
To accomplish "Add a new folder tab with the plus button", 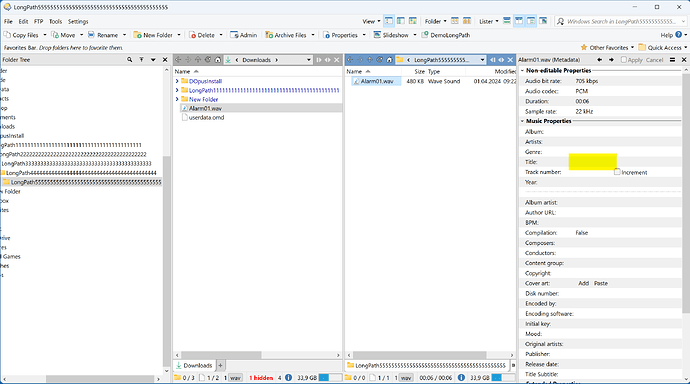I will [220, 365].
